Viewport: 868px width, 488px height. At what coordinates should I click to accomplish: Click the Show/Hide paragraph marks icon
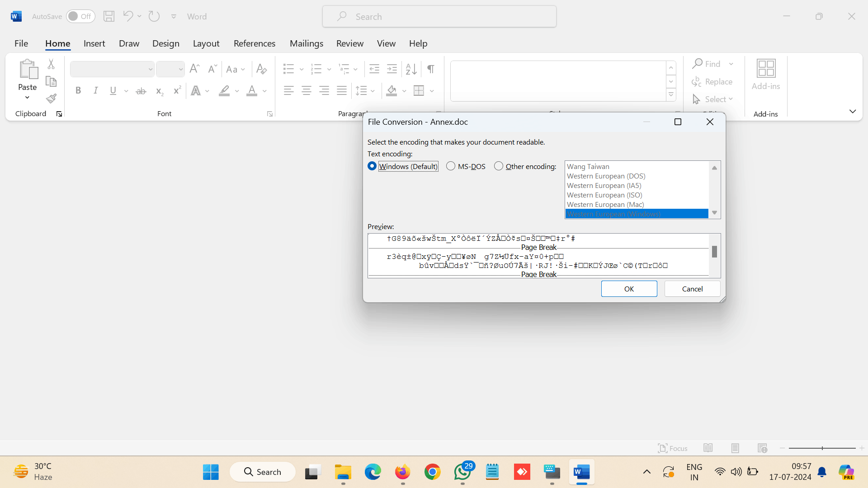(x=431, y=69)
